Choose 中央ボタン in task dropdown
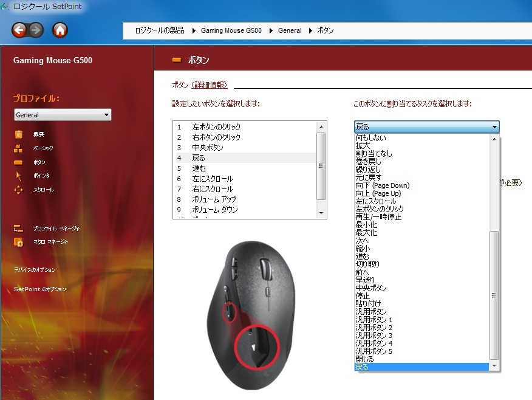This screenshot has height=400, width=532. tap(421, 288)
